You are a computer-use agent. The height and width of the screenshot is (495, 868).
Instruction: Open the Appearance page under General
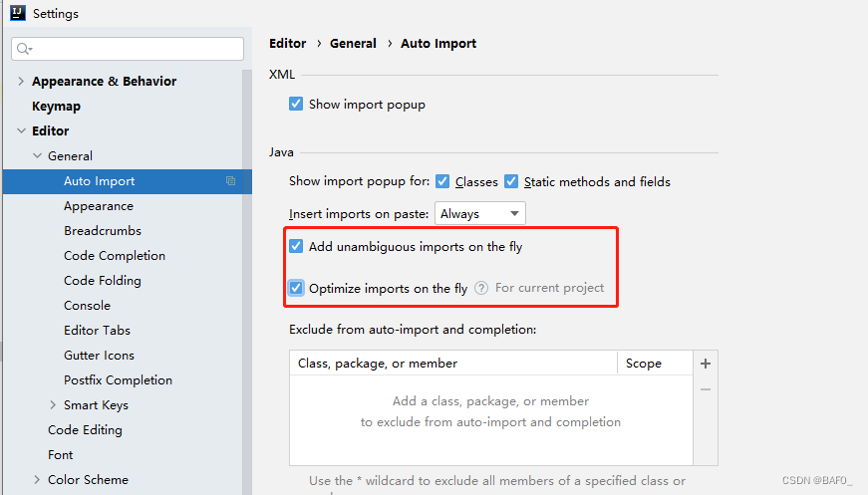click(x=99, y=206)
